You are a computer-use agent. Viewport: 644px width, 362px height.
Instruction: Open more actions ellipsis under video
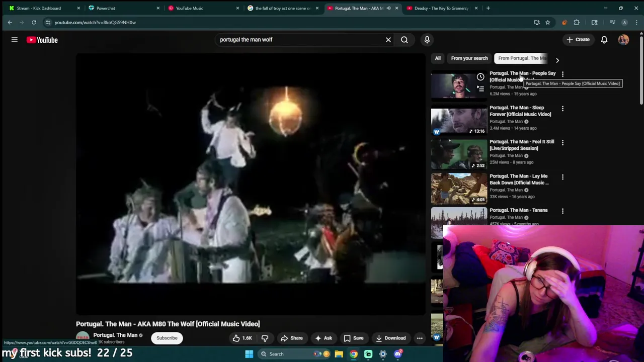(x=420, y=338)
